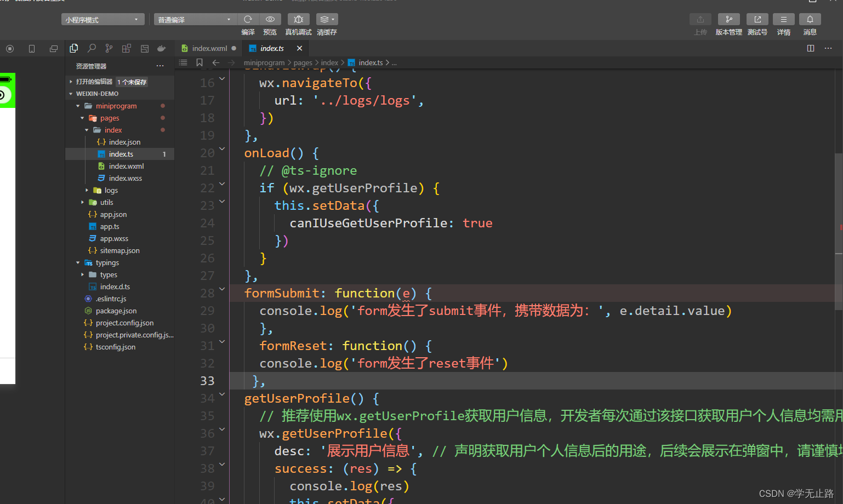Open the source control branch icon
This screenshot has width=843, height=504.
(x=109, y=48)
